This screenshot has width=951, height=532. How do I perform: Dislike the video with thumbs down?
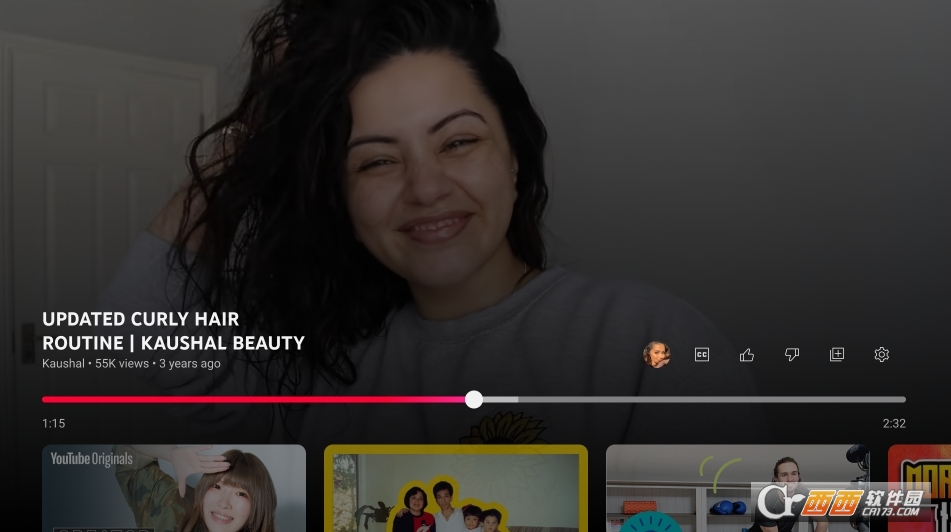pos(792,354)
